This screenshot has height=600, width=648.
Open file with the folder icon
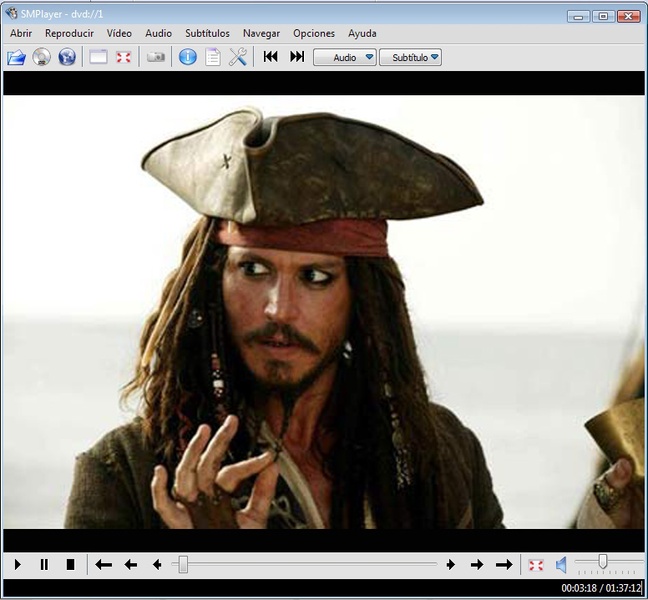click(17, 57)
